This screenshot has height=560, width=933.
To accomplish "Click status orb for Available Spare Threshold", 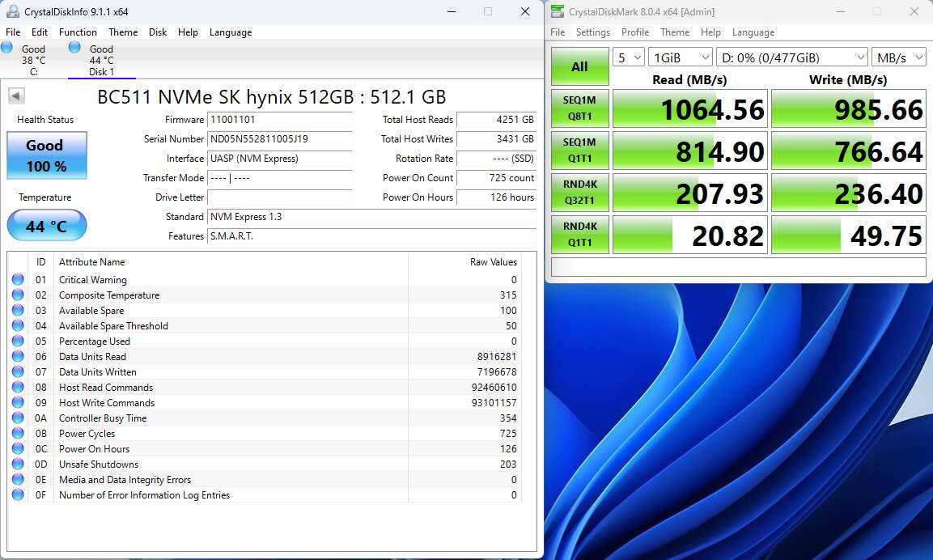I will click(x=18, y=325).
